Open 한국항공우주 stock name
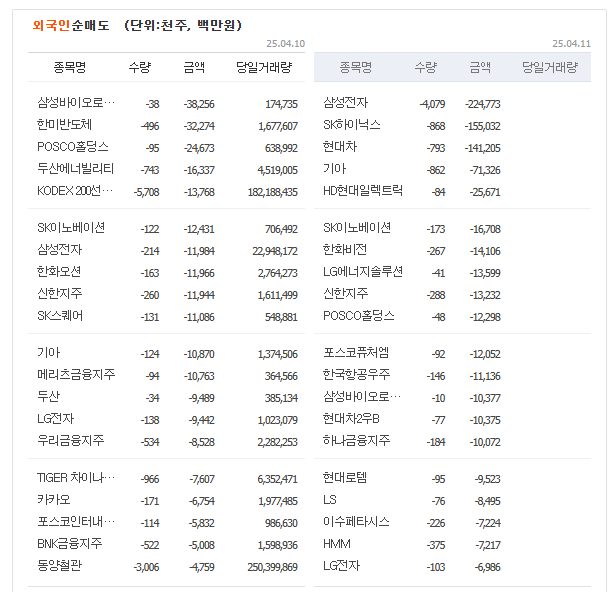The image size is (613, 604). (x=357, y=375)
